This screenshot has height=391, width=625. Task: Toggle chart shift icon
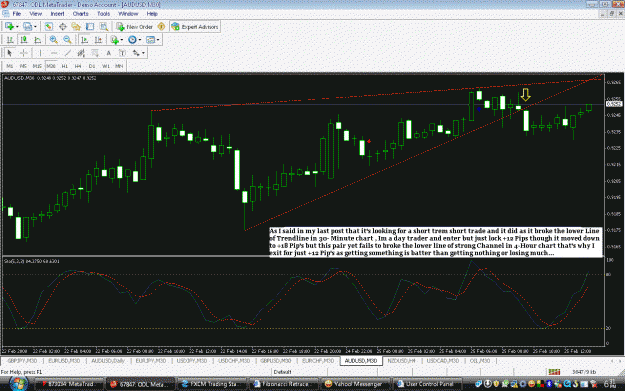pos(98,40)
